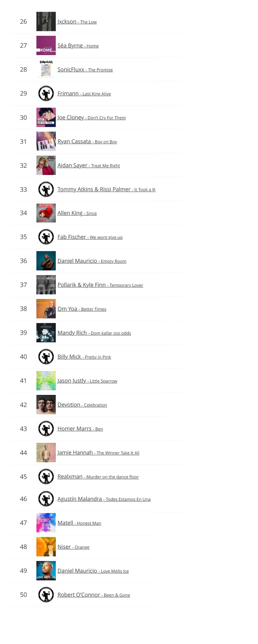Click Daniel Mauricio's Empty Room portrait thumbnail

46,261
